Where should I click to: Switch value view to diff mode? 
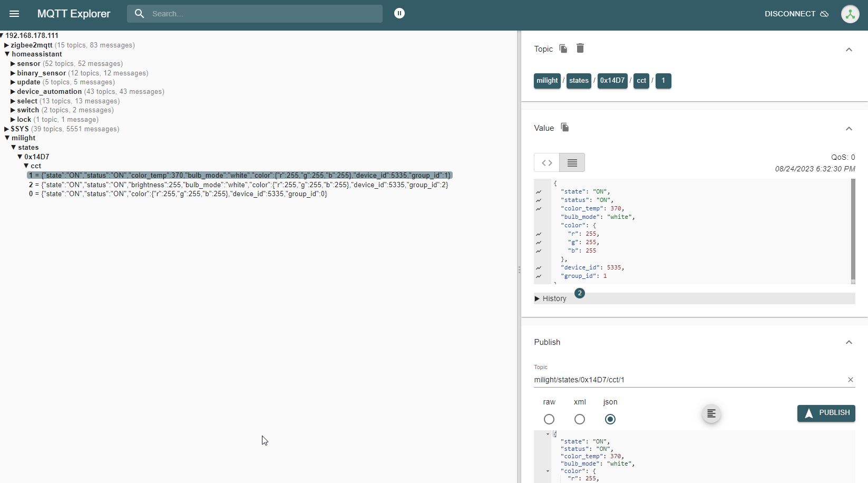point(547,162)
